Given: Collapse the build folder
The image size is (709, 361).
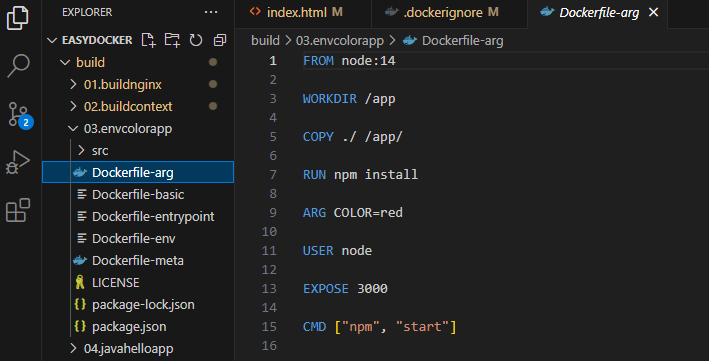Looking at the screenshot, I should pos(65,62).
